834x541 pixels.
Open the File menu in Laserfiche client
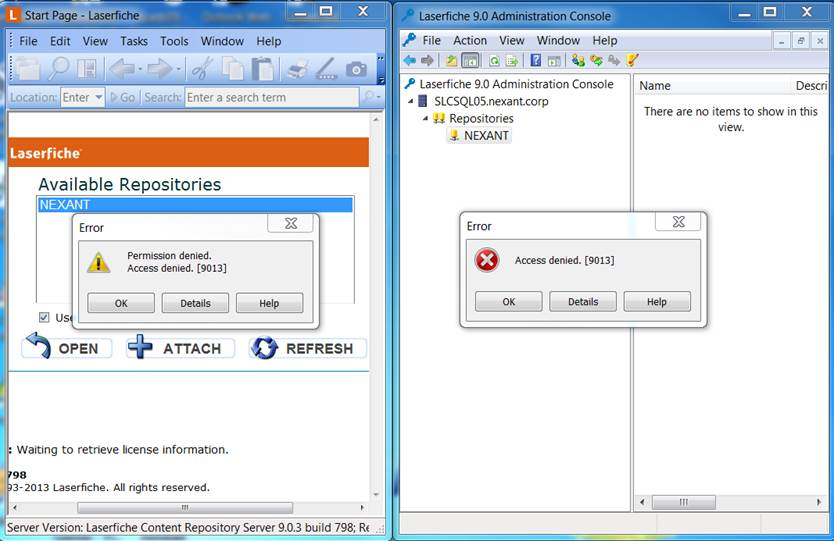pos(28,41)
